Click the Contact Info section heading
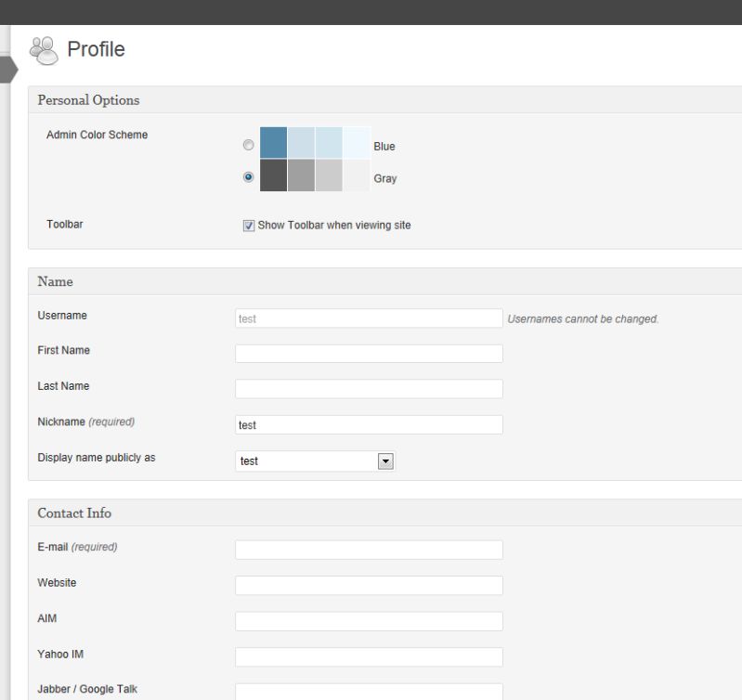The width and height of the screenshot is (742, 700). coord(74,513)
